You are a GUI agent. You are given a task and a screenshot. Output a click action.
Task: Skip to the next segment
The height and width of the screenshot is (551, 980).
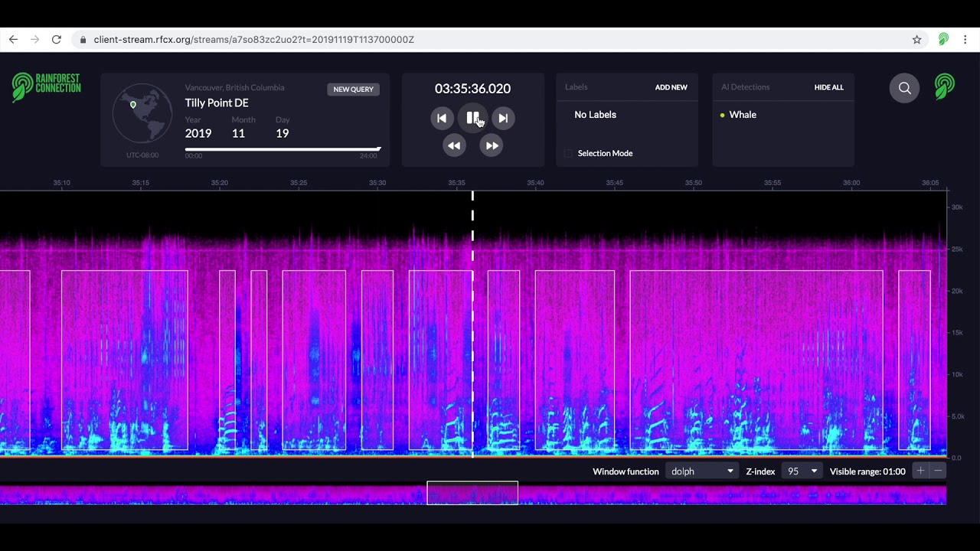pyautogui.click(x=503, y=118)
